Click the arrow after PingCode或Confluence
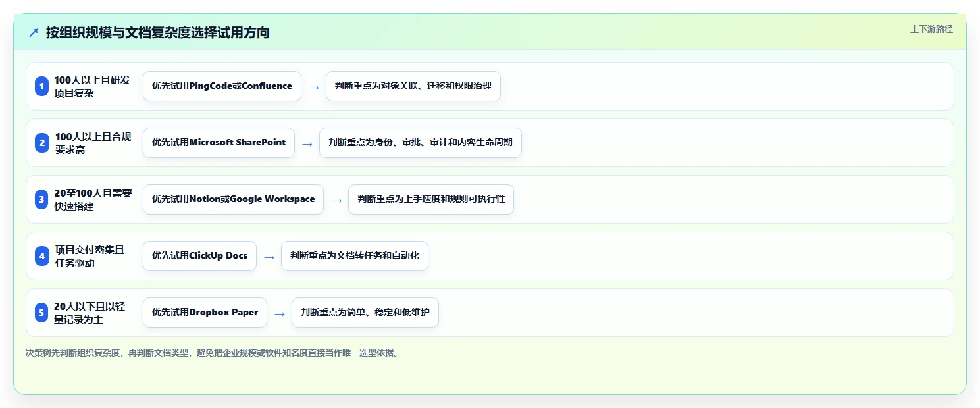The width and height of the screenshot is (980, 408). 314,87
